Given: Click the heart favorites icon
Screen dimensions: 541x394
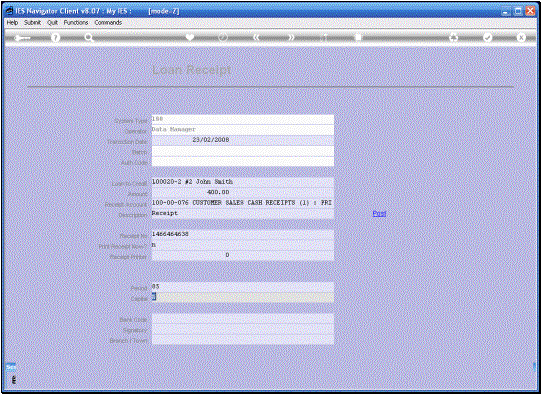Looking at the screenshot, I should pyautogui.click(x=190, y=37).
